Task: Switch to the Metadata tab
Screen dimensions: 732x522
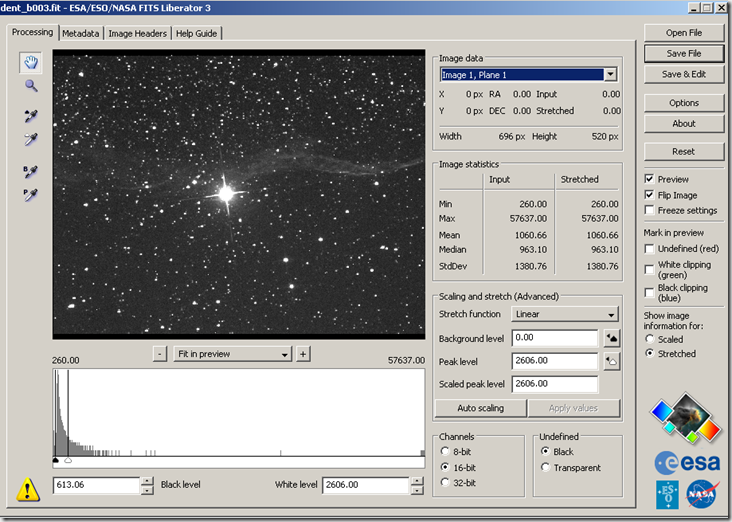Action: (81, 34)
